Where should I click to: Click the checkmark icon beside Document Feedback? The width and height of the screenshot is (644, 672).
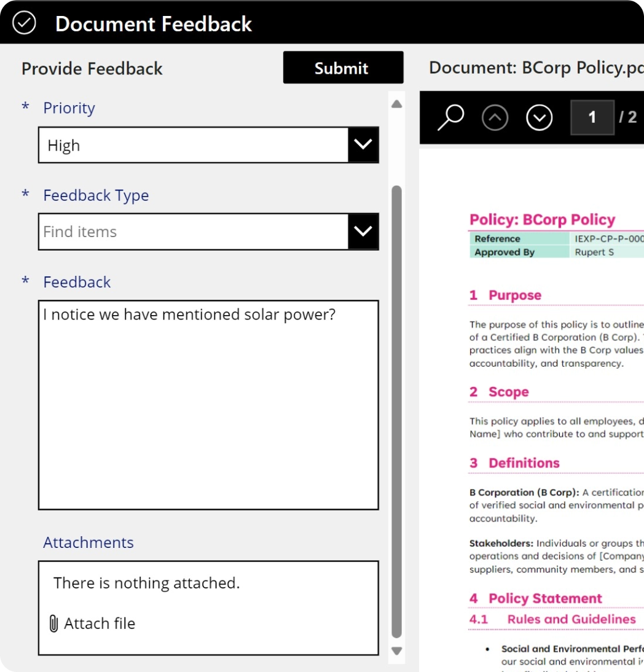coord(24,23)
